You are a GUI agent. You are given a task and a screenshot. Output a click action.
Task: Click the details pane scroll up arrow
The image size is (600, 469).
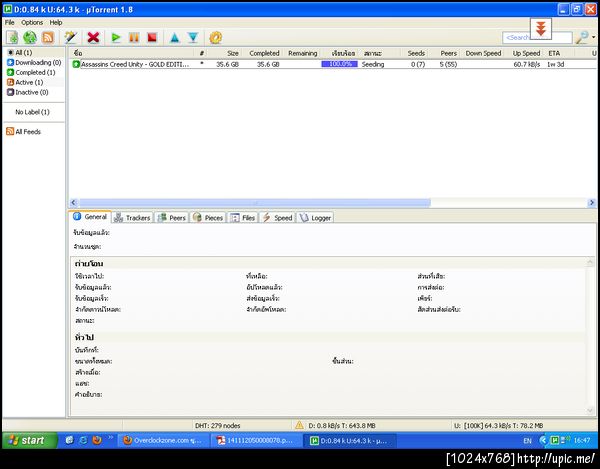(x=590, y=262)
